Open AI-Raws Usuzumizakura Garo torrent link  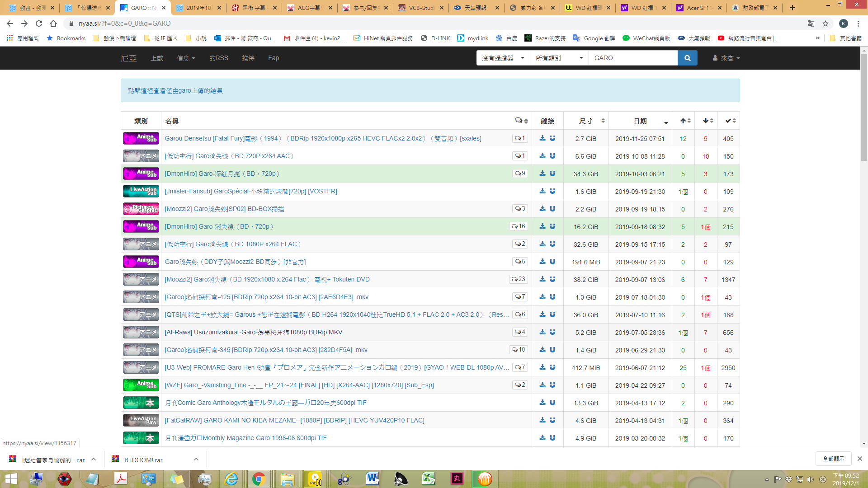254,332
